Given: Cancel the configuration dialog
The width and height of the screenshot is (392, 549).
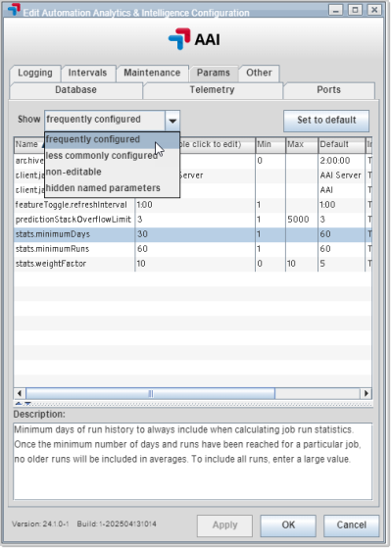Looking at the screenshot, I should click(352, 525).
